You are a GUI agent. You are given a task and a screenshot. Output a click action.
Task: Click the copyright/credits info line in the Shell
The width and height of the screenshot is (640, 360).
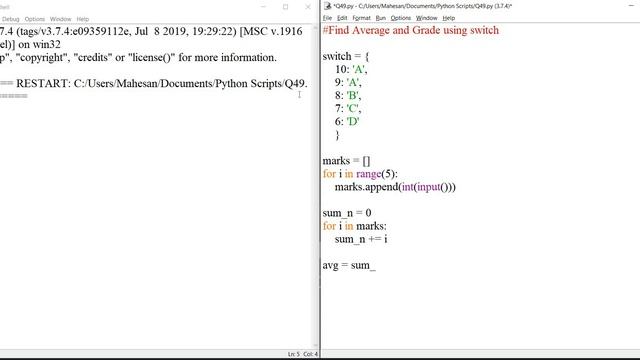138,58
